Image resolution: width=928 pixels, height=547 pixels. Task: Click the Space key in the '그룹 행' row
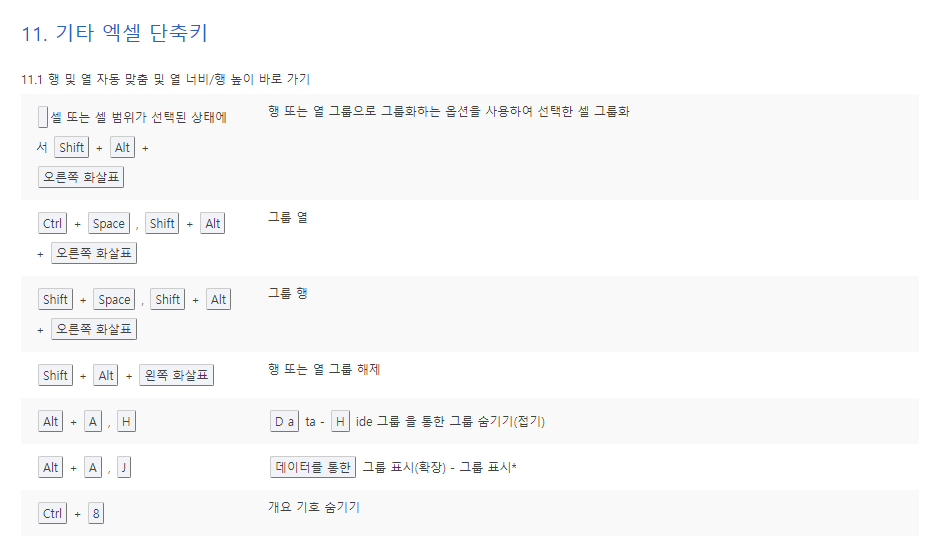(114, 299)
